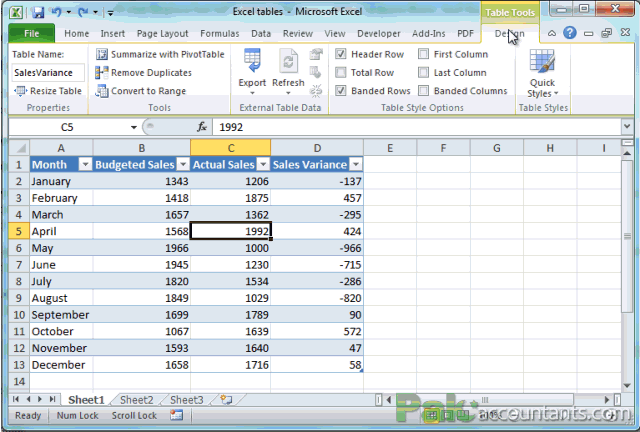Switch to the Review tab
This screenshot has height=432, width=640.
tap(298, 33)
